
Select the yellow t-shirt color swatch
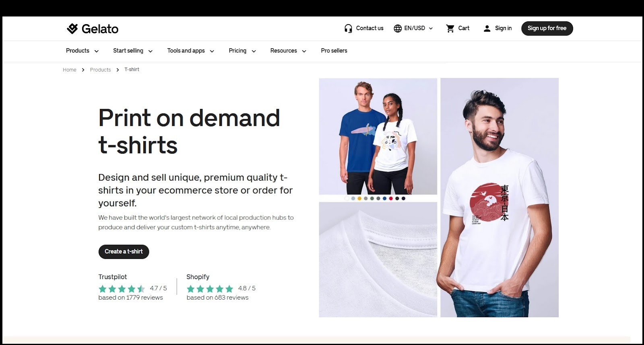(x=359, y=198)
